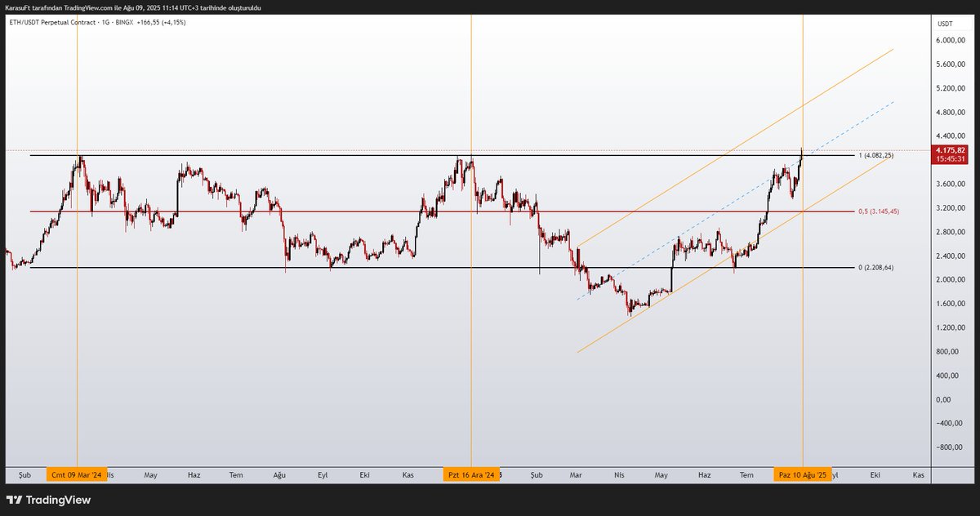
Task: Click the Eyl month label after Ağu
Action: (x=322, y=474)
